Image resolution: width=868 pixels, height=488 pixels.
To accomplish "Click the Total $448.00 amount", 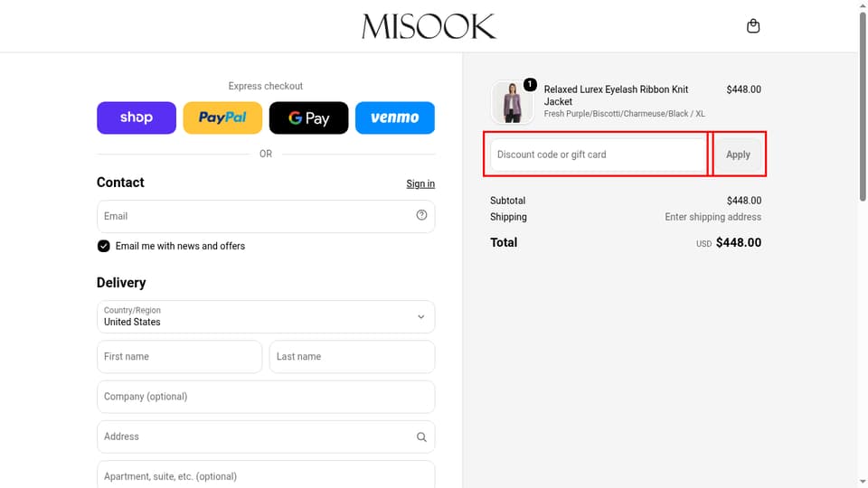I will [x=739, y=242].
